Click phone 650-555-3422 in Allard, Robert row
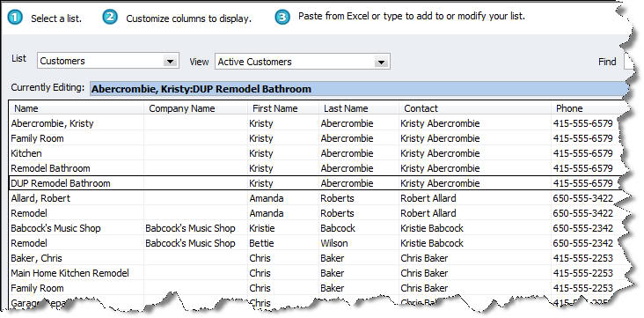The height and width of the screenshot is (318, 644). (x=582, y=198)
